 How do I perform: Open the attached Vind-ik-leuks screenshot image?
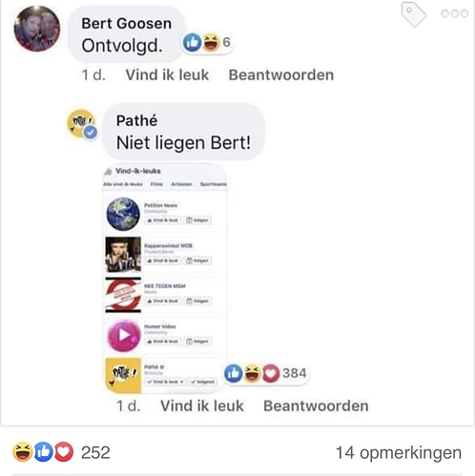[x=165, y=279]
